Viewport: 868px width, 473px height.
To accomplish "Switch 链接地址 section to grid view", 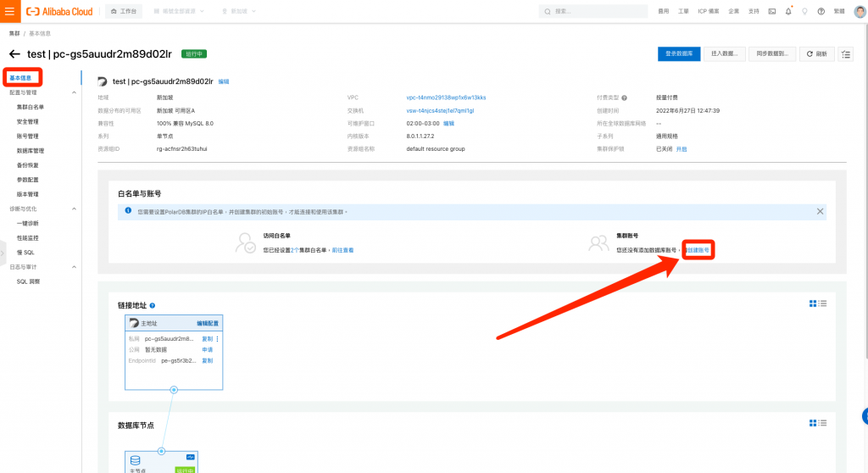I will (x=813, y=303).
